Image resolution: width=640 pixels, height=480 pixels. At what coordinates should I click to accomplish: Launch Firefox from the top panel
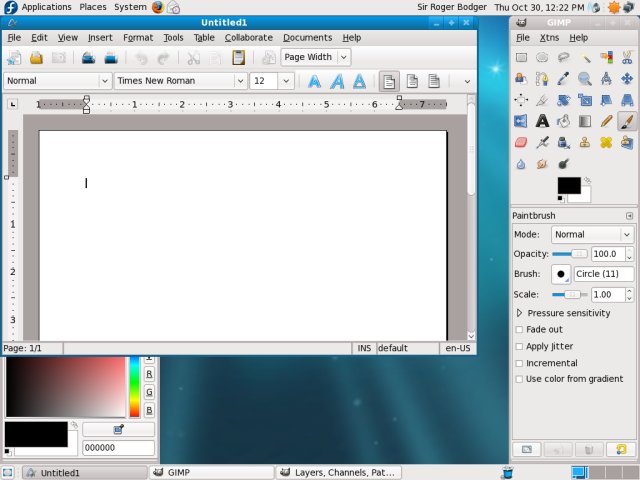click(x=158, y=7)
